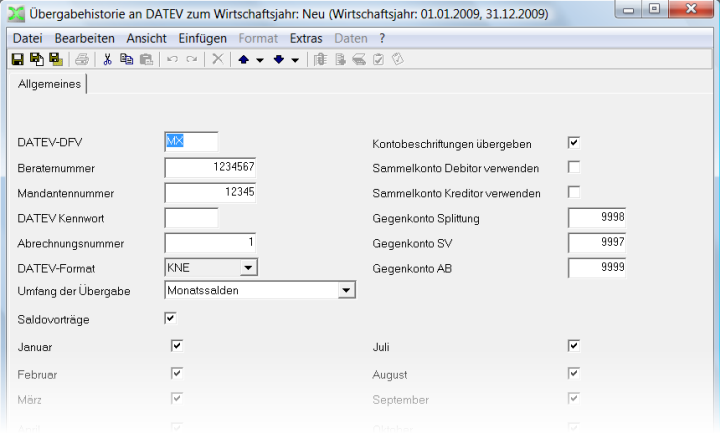Click the grayed document-add icon
The height and width of the screenshot is (433, 720).
coord(340,59)
